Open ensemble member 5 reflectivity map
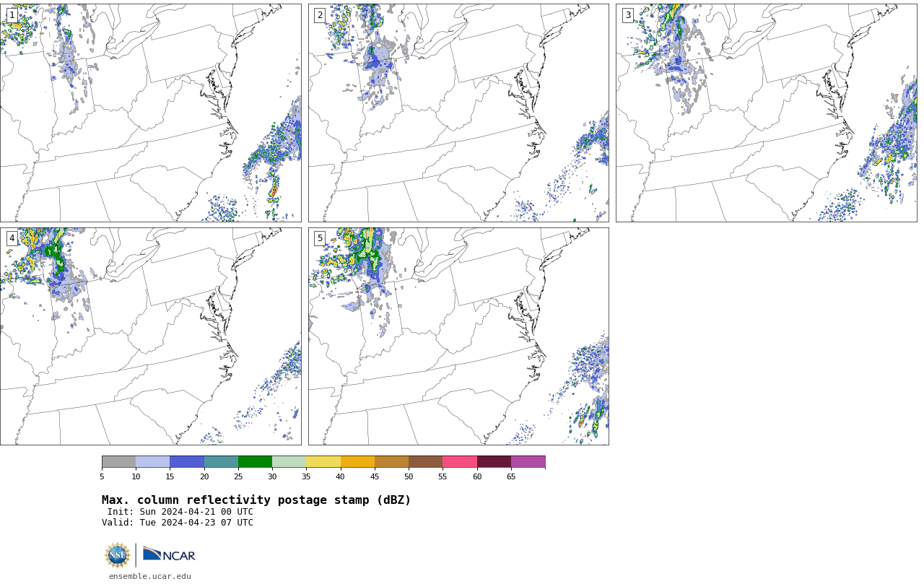Viewport: 924px width, 584px height. pos(458,336)
